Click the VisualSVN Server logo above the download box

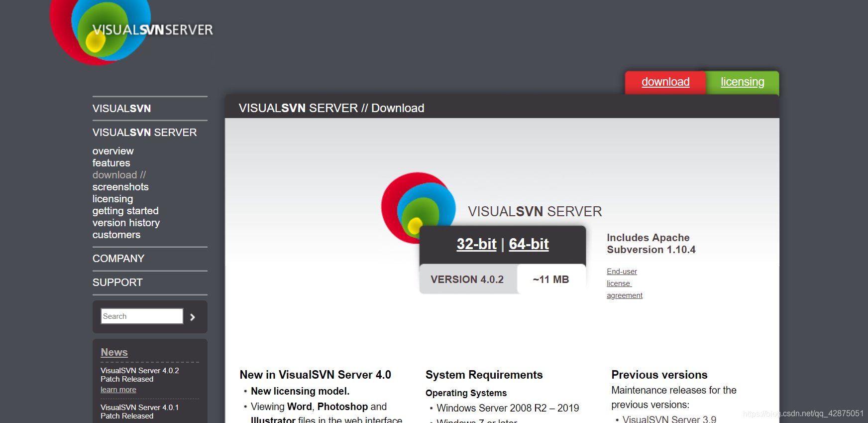point(419,208)
